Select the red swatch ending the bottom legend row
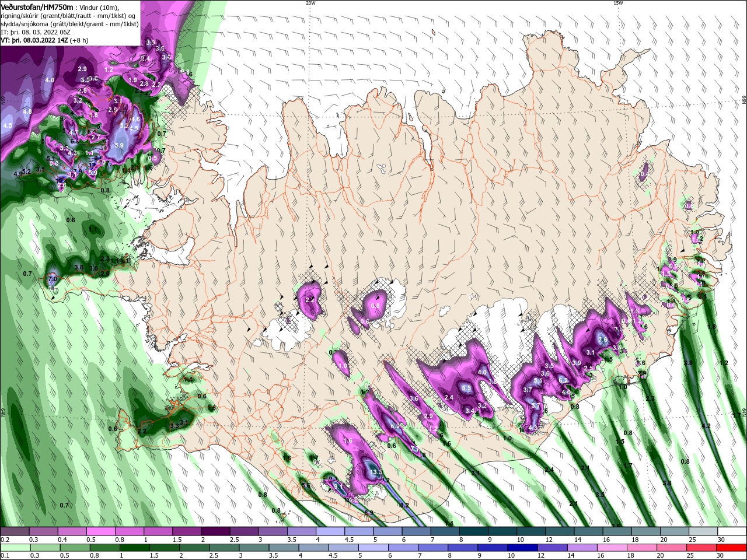 [731, 548]
